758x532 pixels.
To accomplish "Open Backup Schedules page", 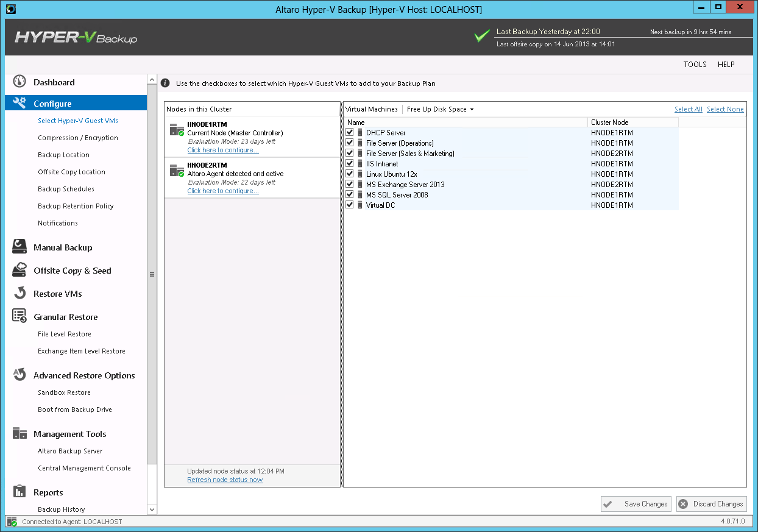I will click(x=66, y=189).
